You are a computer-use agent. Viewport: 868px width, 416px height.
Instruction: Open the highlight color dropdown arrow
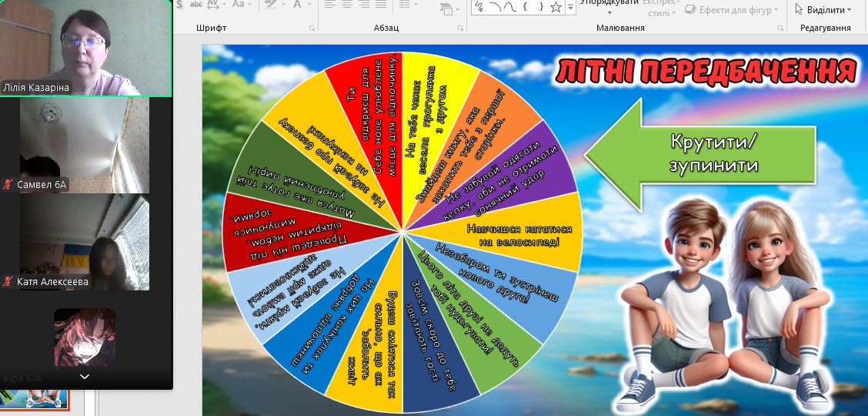[283, 5]
